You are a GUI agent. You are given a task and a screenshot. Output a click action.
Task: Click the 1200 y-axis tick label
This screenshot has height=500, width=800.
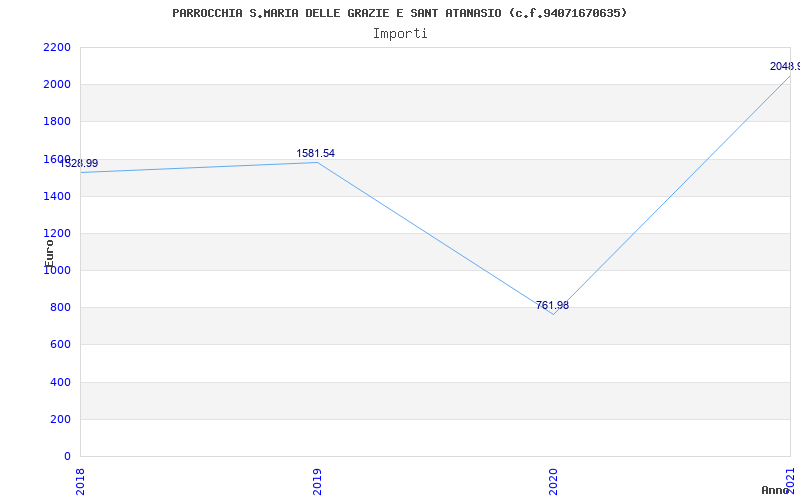click(57, 234)
